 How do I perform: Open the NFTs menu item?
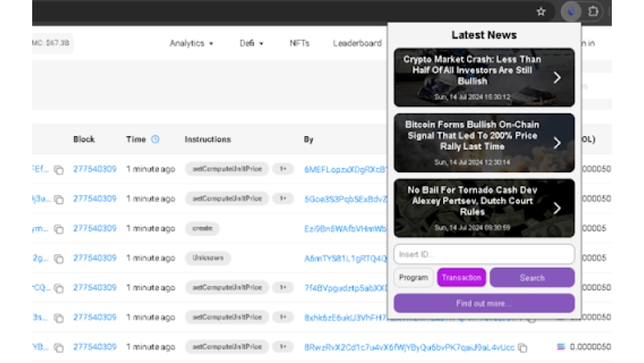click(299, 43)
